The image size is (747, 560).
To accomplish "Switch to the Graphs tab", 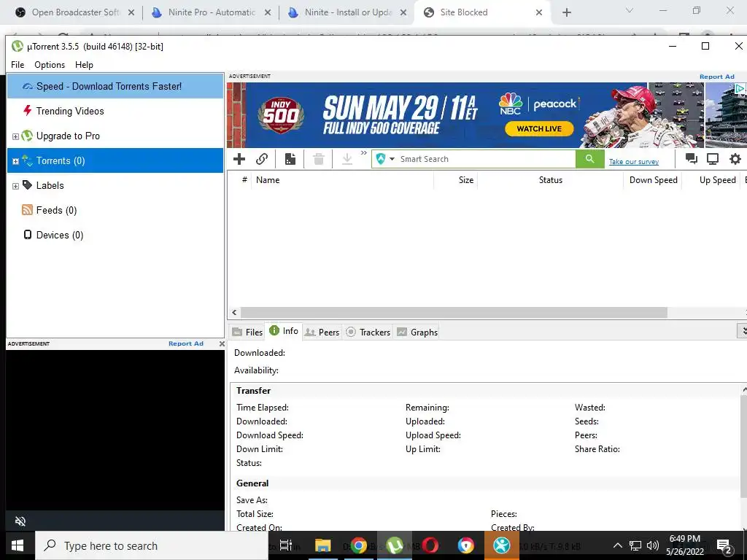I will click(x=417, y=332).
